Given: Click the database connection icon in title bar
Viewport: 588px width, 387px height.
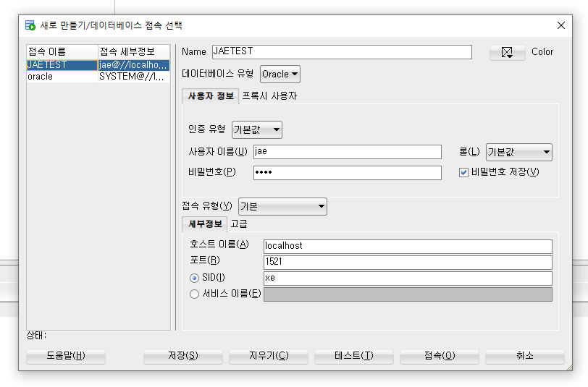Looking at the screenshot, I should pyautogui.click(x=30, y=25).
